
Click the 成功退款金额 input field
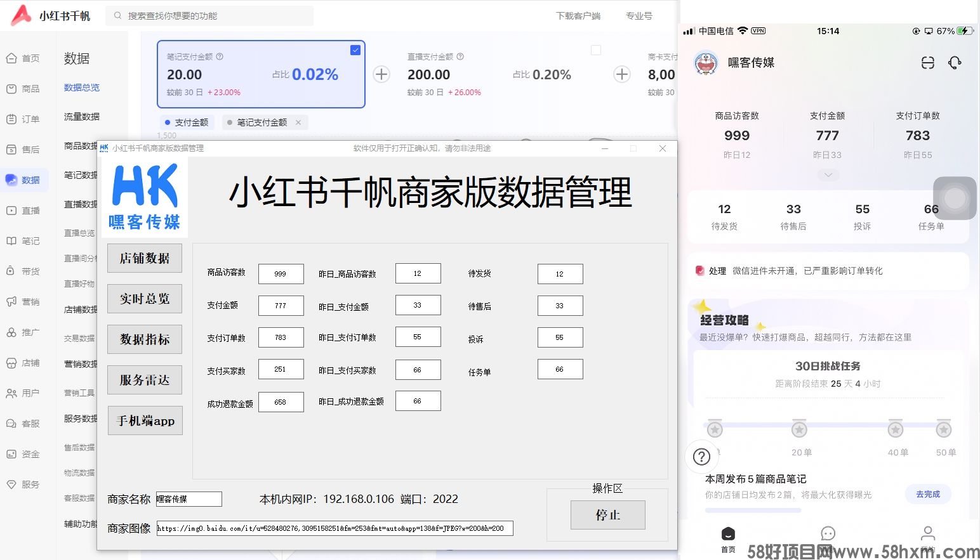(281, 402)
